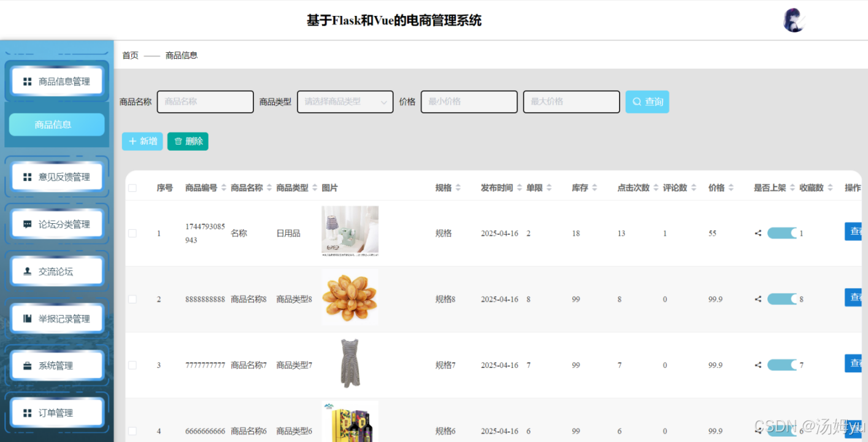Click the book icon beside 举报记录管理
This screenshot has width=868, height=442.
[27, 319]
